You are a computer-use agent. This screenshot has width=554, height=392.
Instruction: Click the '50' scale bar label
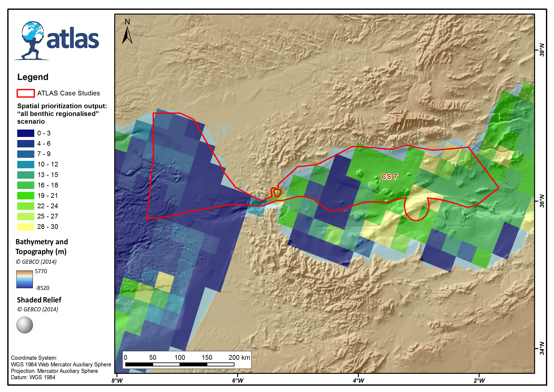click(153, 358)
